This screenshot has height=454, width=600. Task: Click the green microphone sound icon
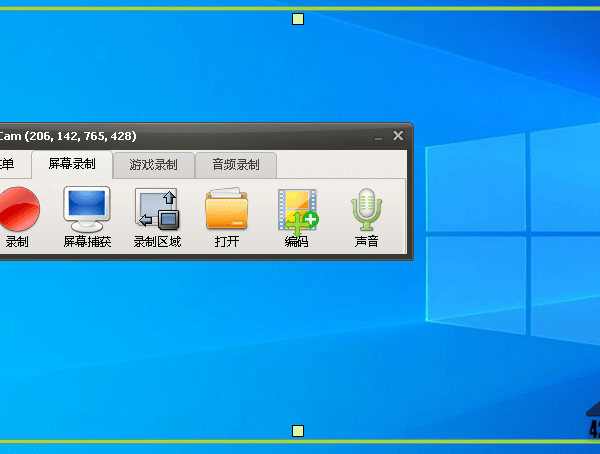point(367,209)
